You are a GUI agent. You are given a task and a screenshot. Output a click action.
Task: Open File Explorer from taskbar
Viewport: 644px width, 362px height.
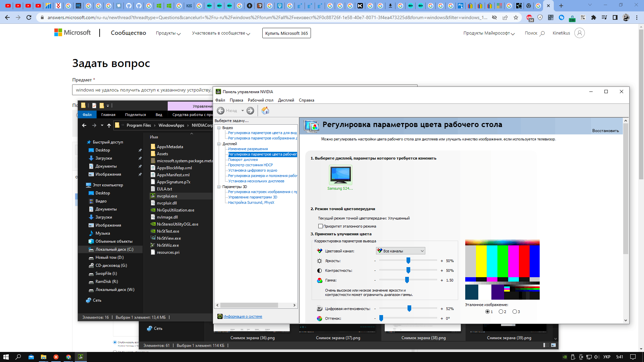44,357
